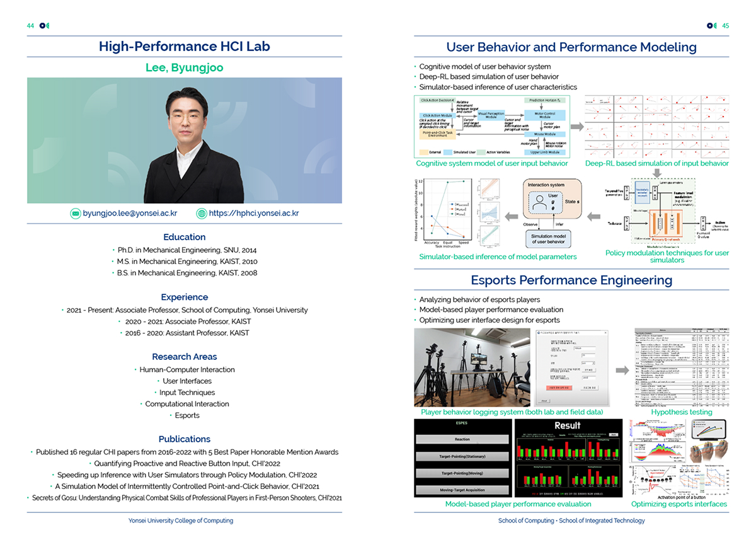Click the globe website icon
Image resolution: width=756 pixels, height=535 pixels.
point(202,214)
